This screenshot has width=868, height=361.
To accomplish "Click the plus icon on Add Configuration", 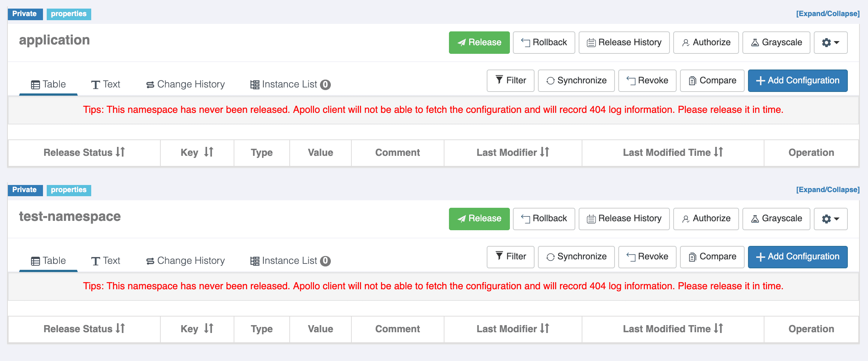I will (760, 80).
